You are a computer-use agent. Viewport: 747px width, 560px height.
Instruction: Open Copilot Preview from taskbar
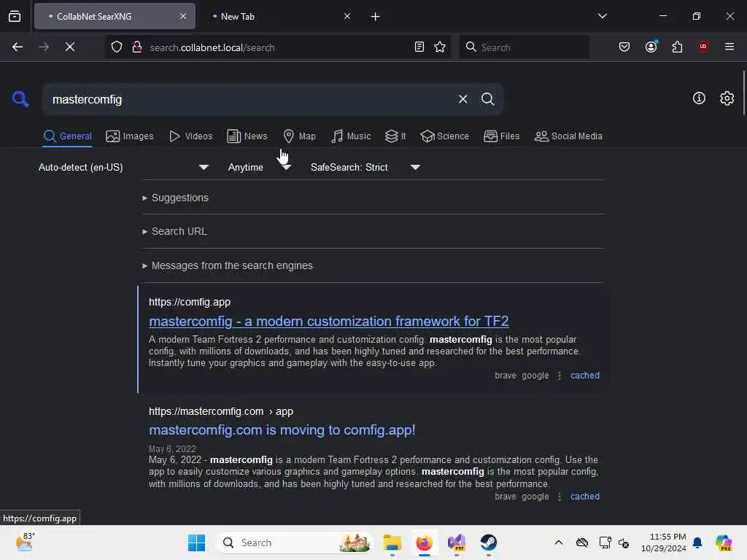[723, 542]
